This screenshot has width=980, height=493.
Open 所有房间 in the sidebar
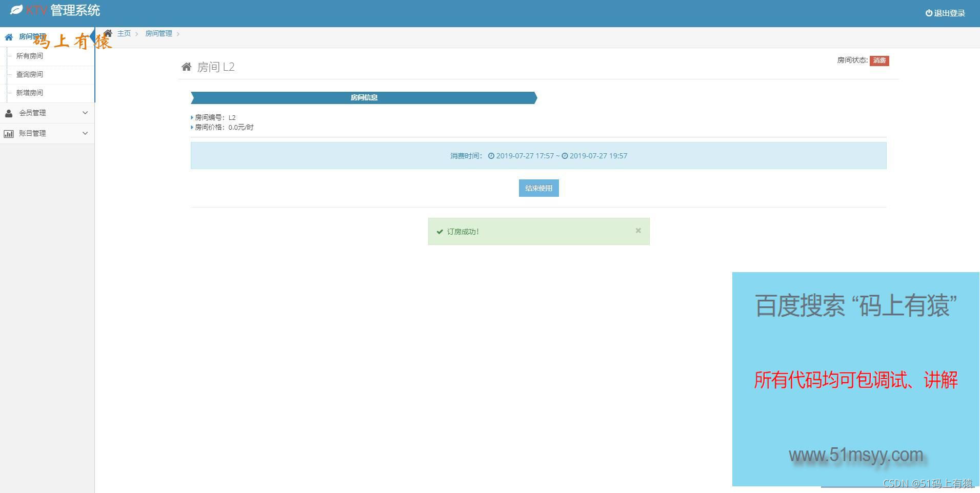(x=30, y=56)
